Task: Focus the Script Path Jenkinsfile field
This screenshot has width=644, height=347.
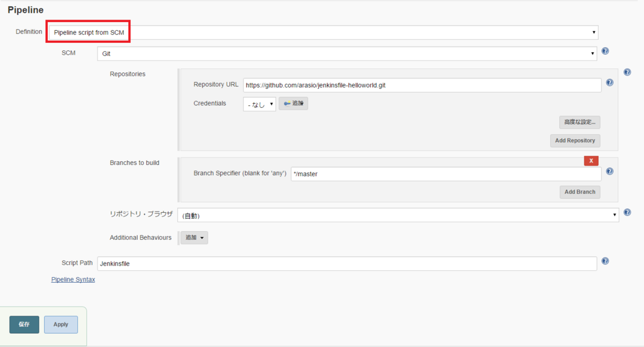Action: 347,263
